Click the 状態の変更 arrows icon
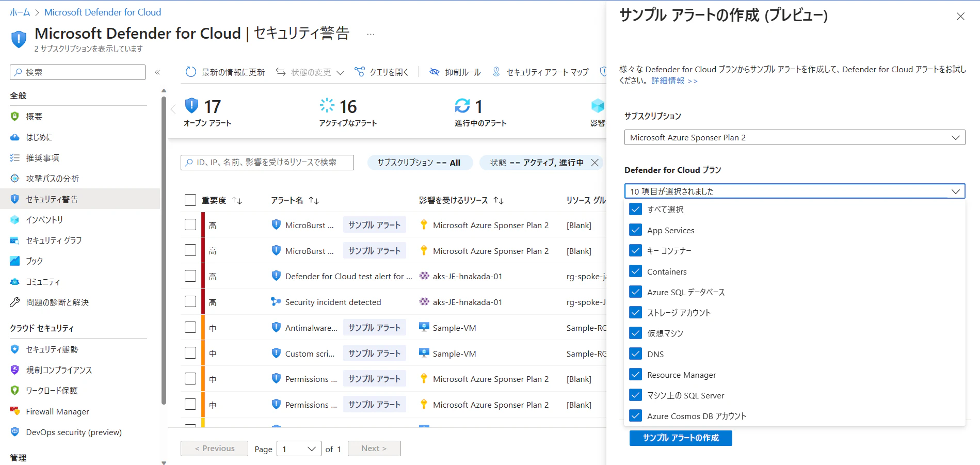Screen dimensions: 980x465 coord(281,72)
